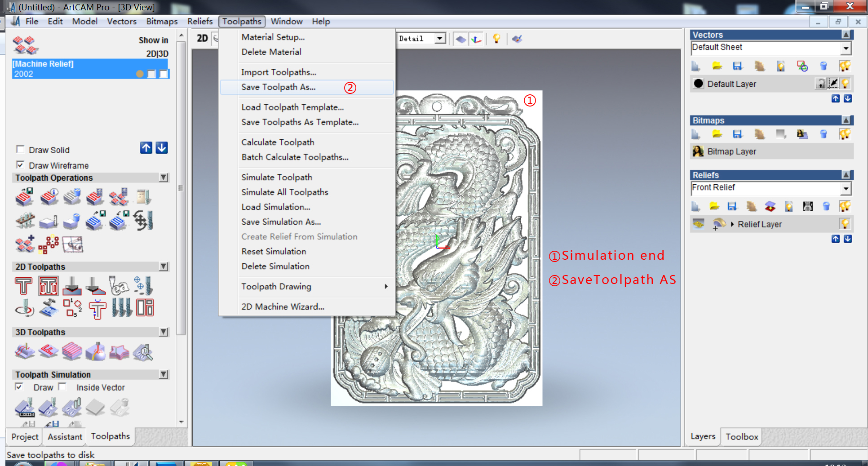Open the Area Clearance toolpath boxed T icon
The height and width of the screenshot is (466, 868).
48,286
